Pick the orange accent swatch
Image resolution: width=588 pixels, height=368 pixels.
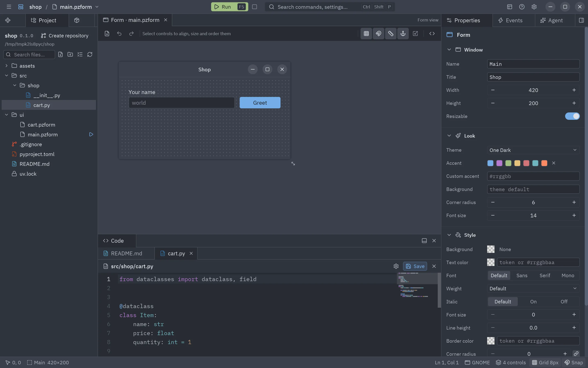coord(544,163)
